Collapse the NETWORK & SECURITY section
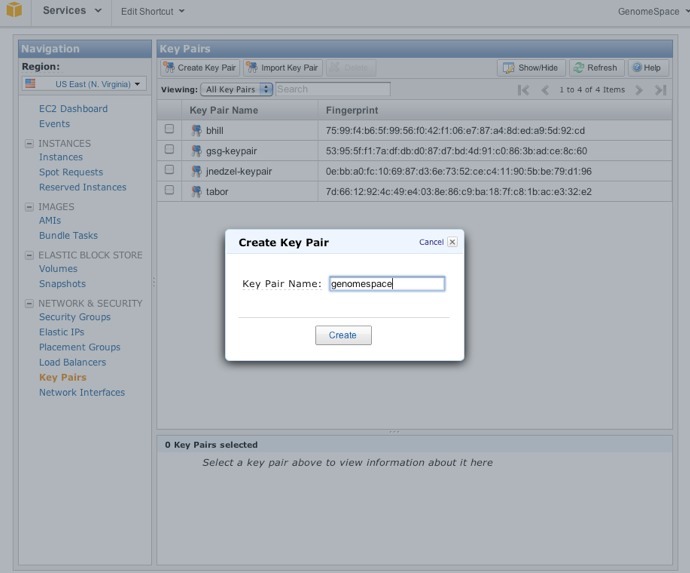Viewport: 690px width, 573px height. 29,303
